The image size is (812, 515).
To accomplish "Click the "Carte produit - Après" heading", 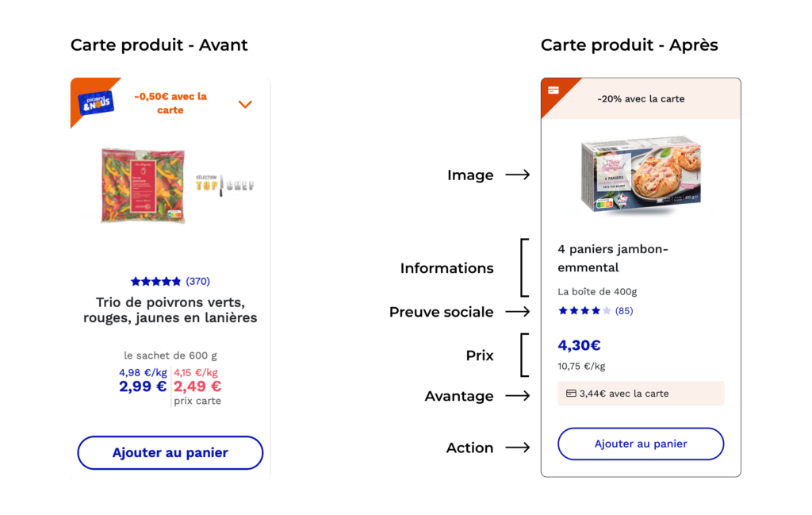I will click(x=629, y=44).
